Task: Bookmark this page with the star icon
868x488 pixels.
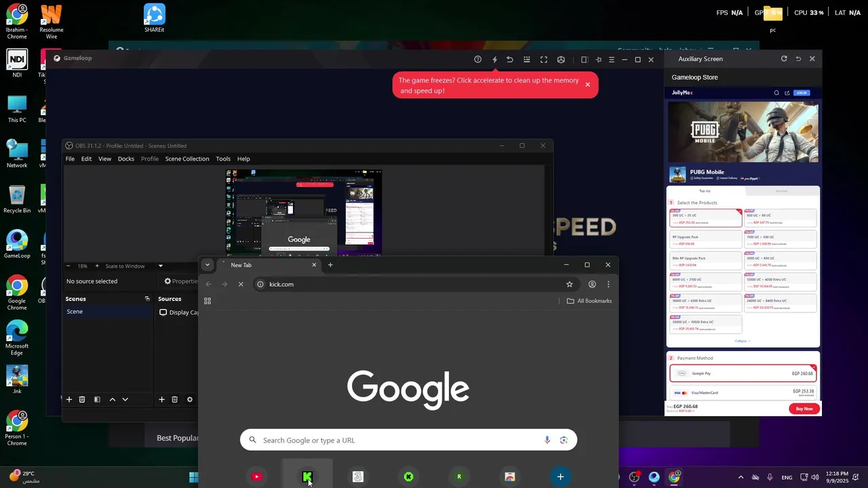Action: [570, 284]
